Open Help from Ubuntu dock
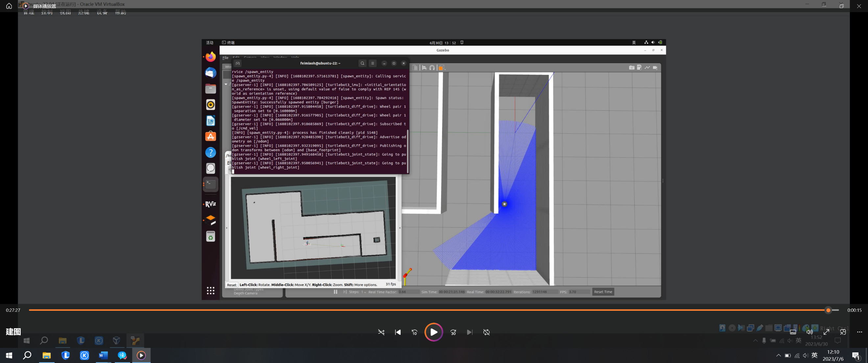 pos(211,152)
